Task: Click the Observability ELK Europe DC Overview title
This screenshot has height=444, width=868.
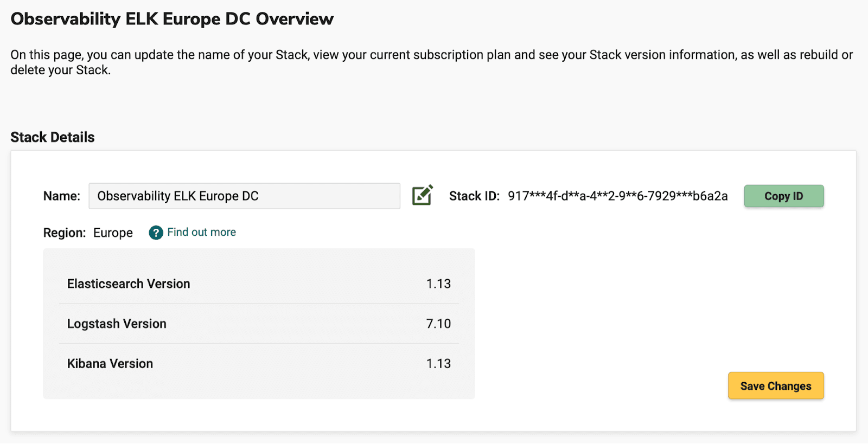Action: (172, 19)
